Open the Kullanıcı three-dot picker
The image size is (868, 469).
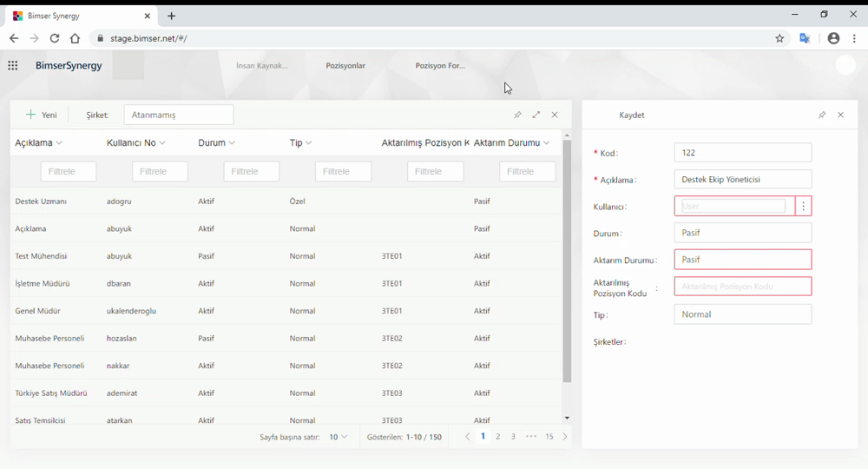pos(804,207)
